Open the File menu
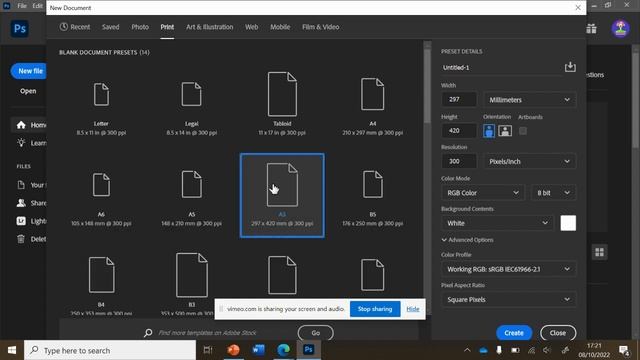Viewport: 640px width, 360px height. 22,6
